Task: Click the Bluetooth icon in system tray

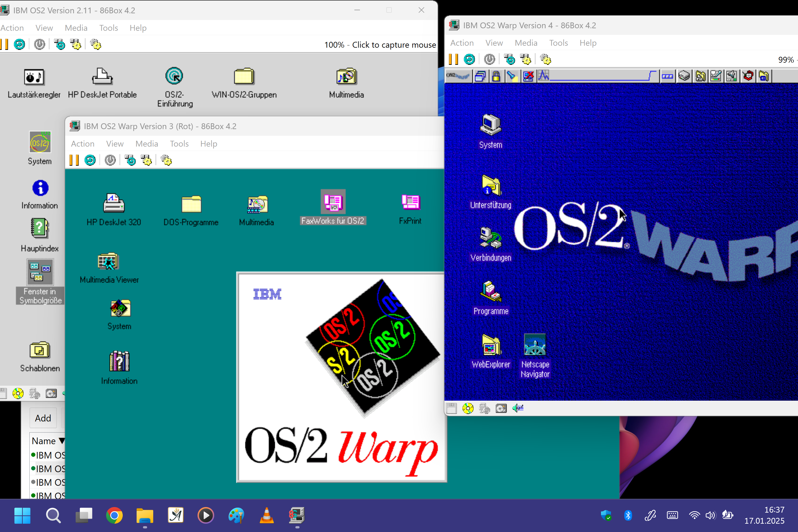Action: 628,515
